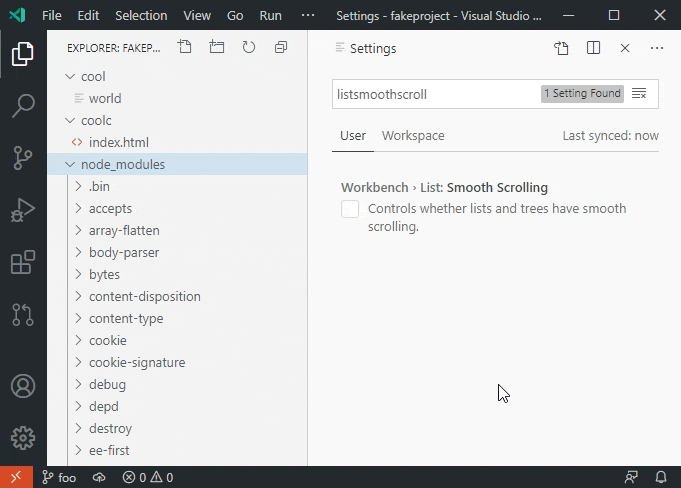681x488 pixels.
Task: Collapse all folders in Explorer
Action: pos(281,48)
